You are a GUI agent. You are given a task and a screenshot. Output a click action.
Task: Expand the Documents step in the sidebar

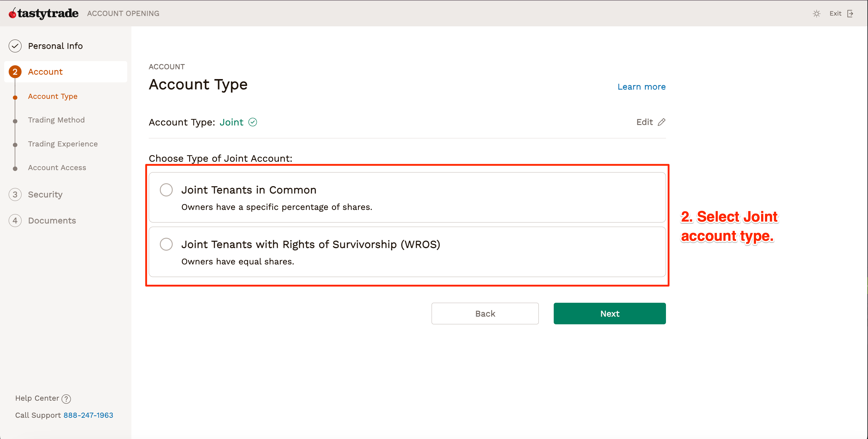coord(52,220)
